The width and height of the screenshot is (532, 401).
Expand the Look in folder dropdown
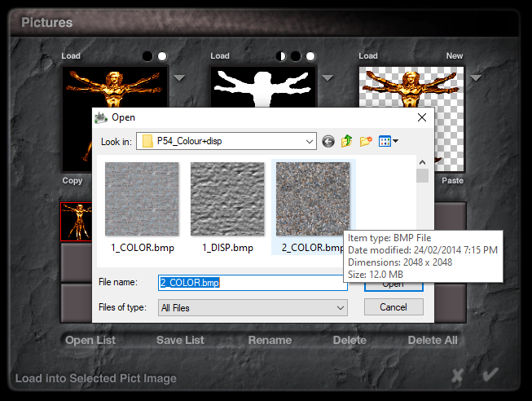point(309,141)
